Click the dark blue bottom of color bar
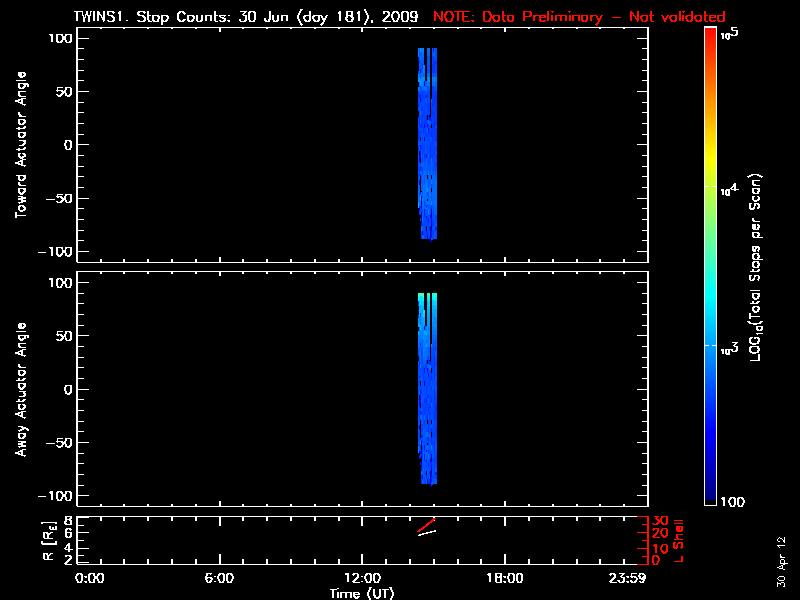Viewport: 800px width, 600px height. pos(710,495)
